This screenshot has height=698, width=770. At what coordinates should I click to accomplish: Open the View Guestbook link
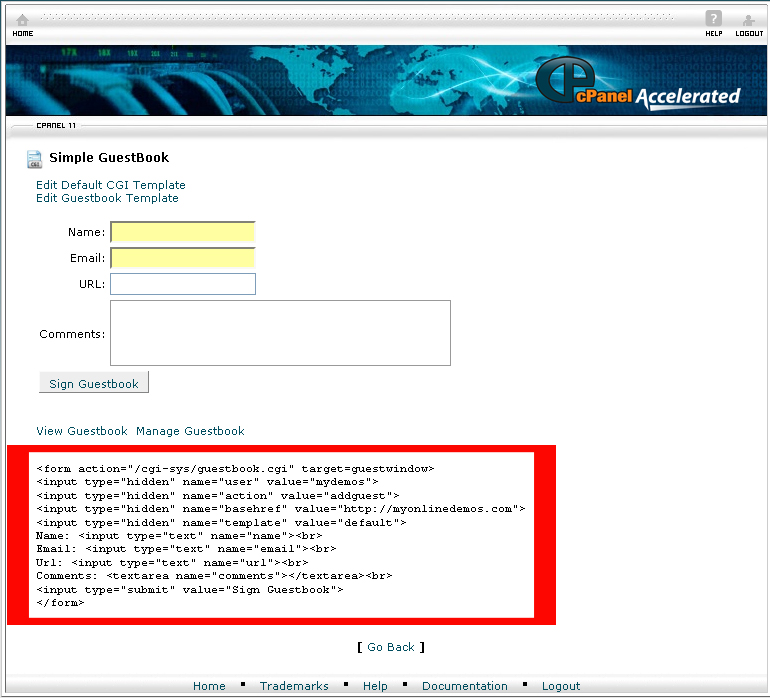[x=82, y=431]
